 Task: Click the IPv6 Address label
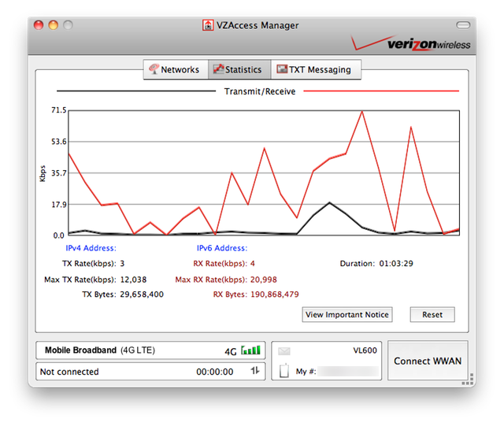pyautogui.click(x=222, y=248)
